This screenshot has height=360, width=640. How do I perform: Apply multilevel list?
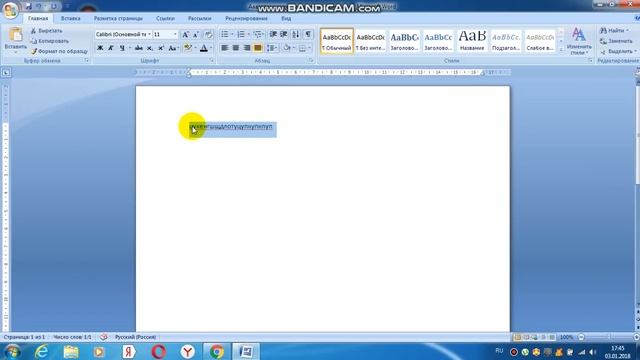(x=258, y=34)
